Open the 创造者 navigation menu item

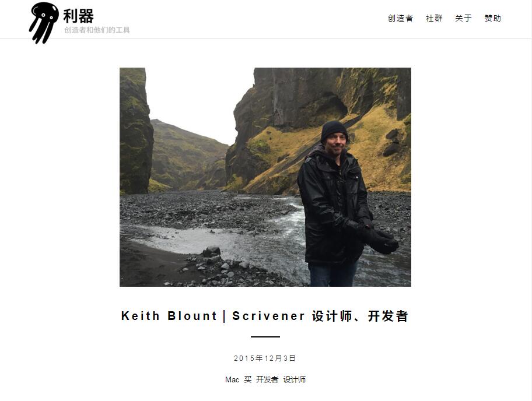tap(400, 18)
